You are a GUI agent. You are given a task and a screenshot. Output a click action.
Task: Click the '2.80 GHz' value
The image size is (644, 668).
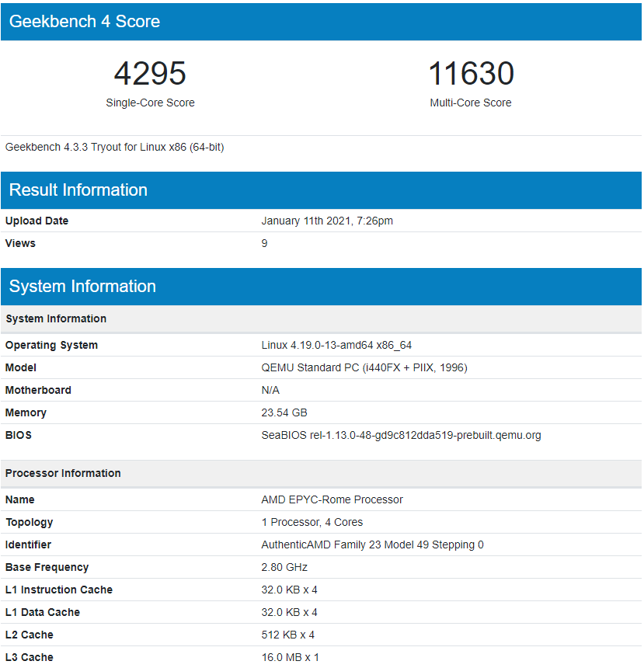(x=284, y=568)
